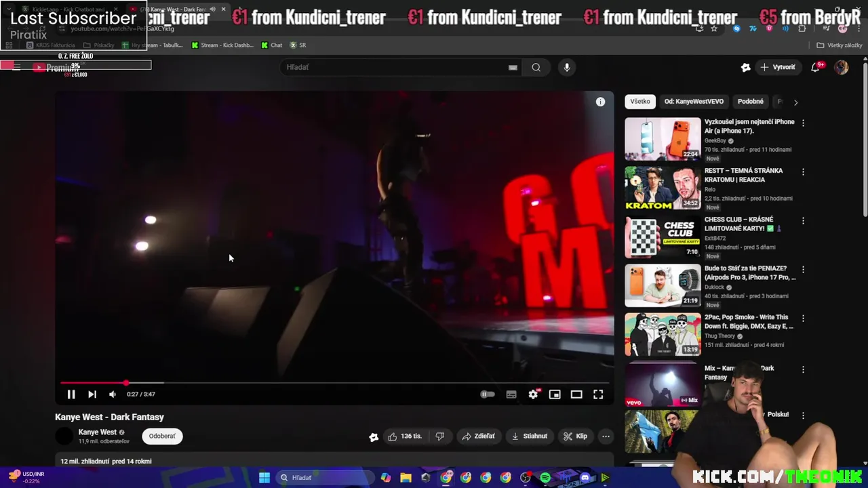Open the USD/INR taskbar widget
The width and height of the screenshot is (868, 488).
(26, 477)
